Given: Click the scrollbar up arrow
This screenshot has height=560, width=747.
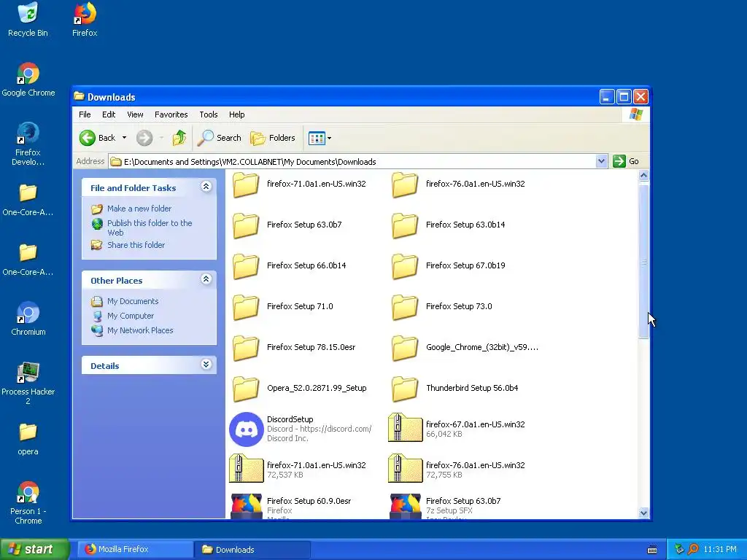Looking at the screenshot, I should pos(643,175).
